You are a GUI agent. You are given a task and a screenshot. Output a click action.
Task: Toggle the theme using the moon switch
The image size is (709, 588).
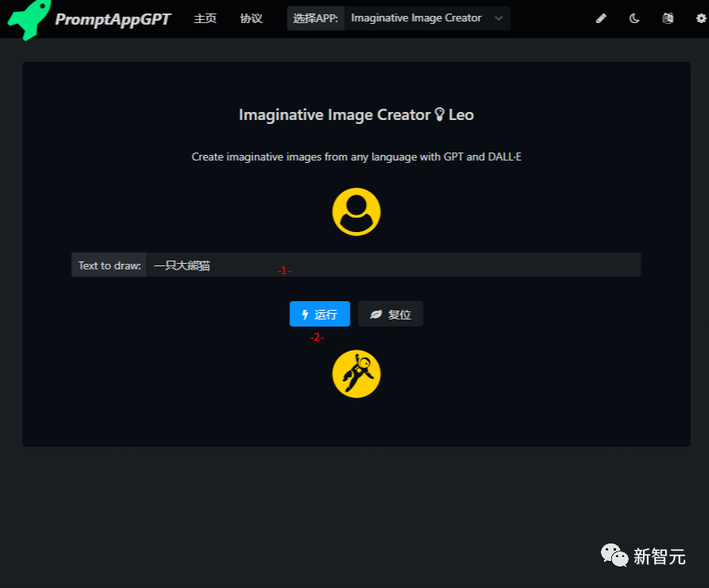coord(633,17)
